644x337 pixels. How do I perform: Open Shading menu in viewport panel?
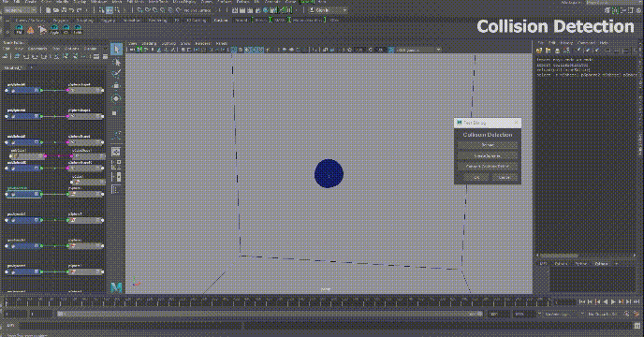(149, 44)
